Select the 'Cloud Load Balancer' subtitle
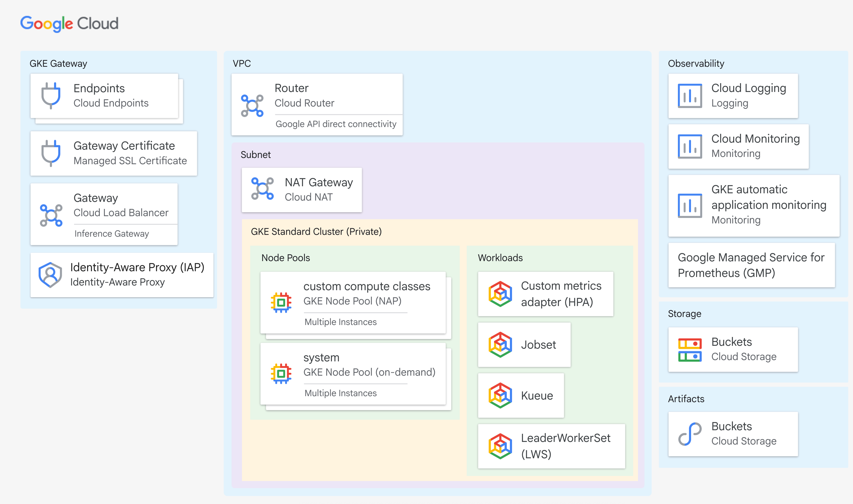The width and height of the screenshot is (853, 504). [121, 213]
